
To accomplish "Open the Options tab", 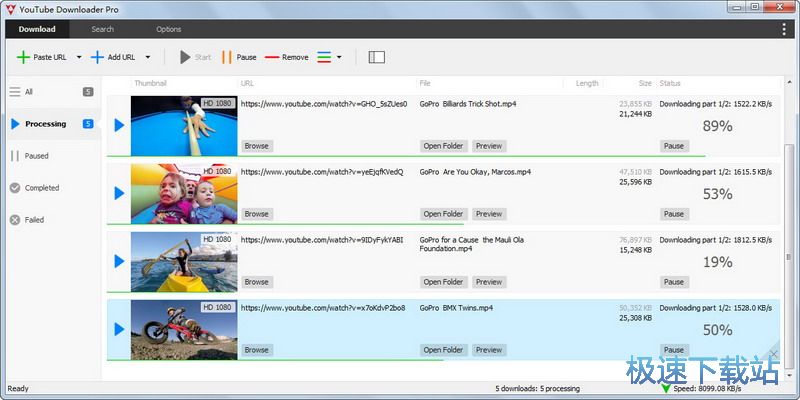I will 168,29.
